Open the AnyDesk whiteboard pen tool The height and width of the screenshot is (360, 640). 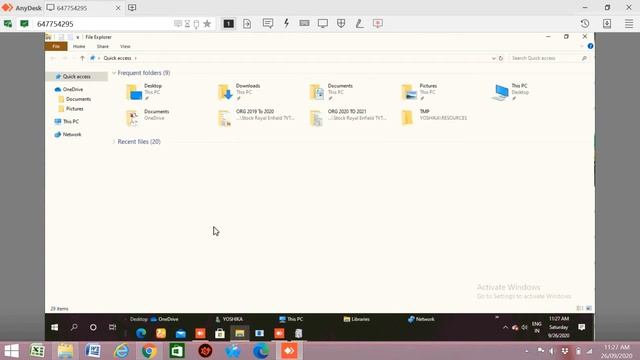[x=359, y=23]
